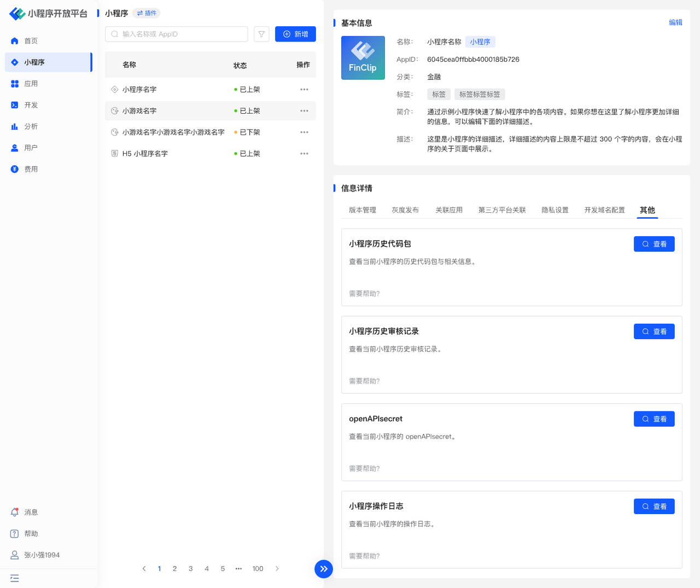
Task: Click the filter funnel icon
Action: (x=261, y=34)
